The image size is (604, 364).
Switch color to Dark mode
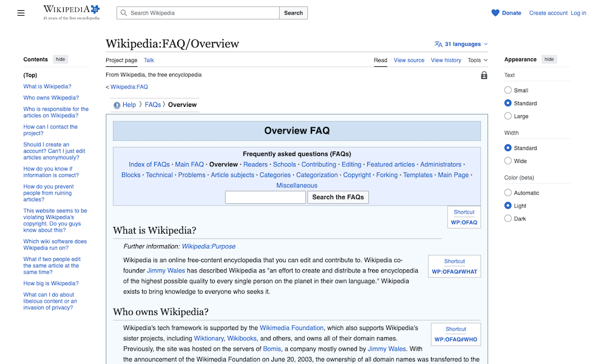pyautogui.click(x=507, y=218)
